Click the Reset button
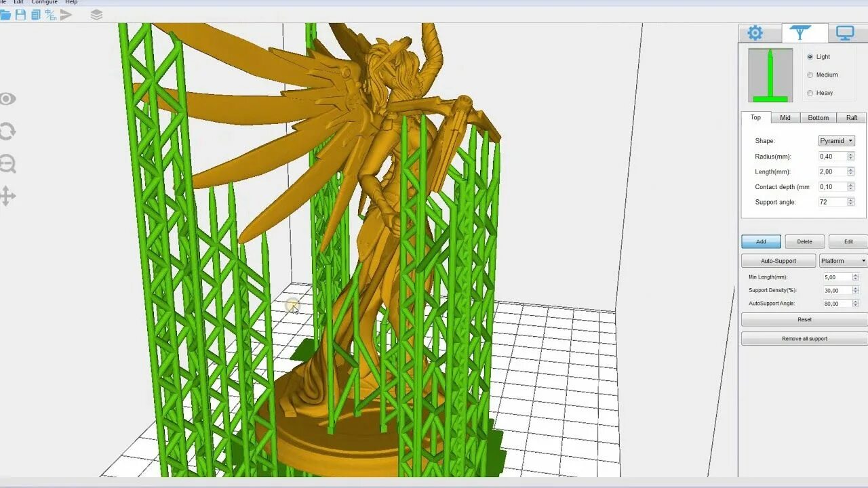 click(x=804, y=320)
